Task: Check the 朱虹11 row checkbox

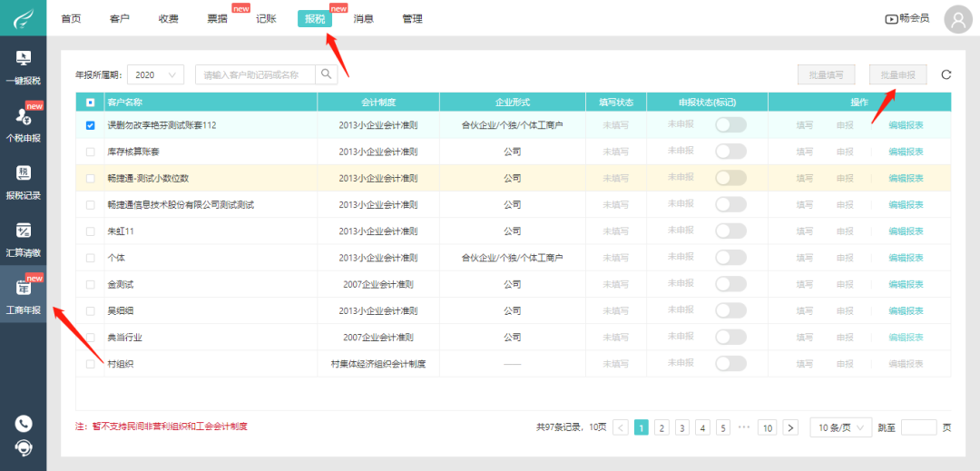Action: tap(90, 231)
